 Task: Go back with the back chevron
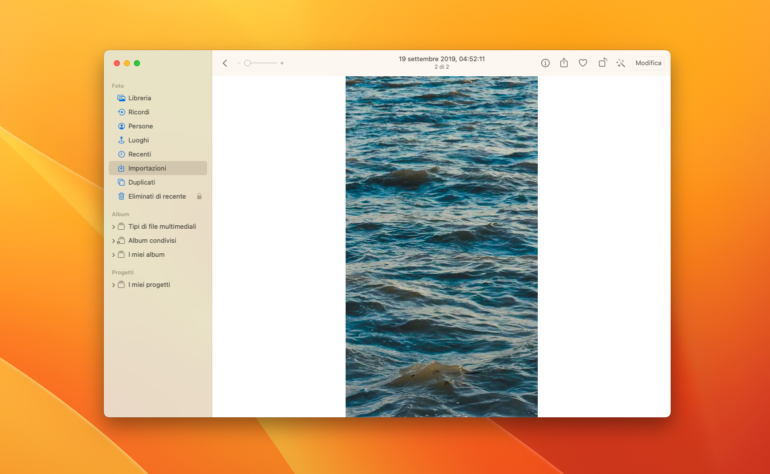click(x=225, y=63)
